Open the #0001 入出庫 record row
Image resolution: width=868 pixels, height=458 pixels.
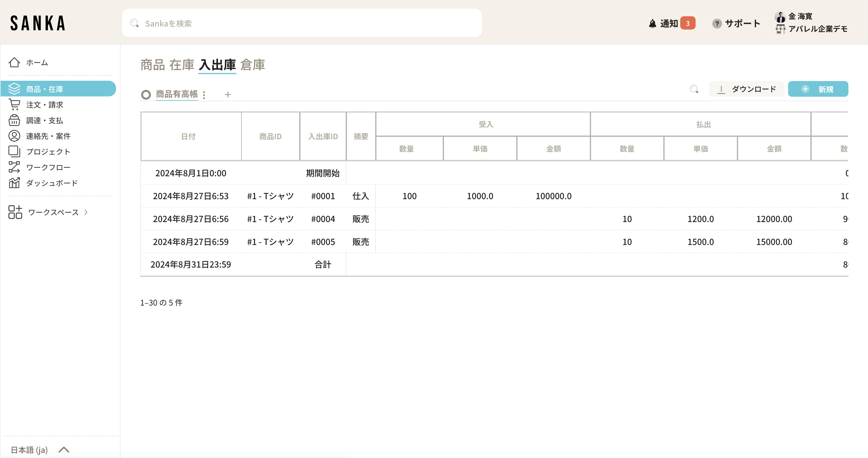click(323, 196)
